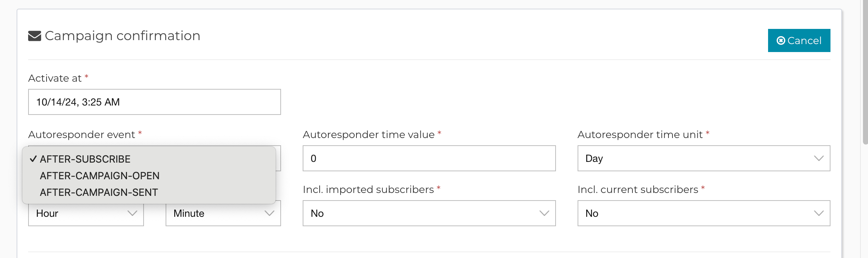
Task: Select AFTER-SUBSCRIBE option in the list
Action: [x=85, y=159]
